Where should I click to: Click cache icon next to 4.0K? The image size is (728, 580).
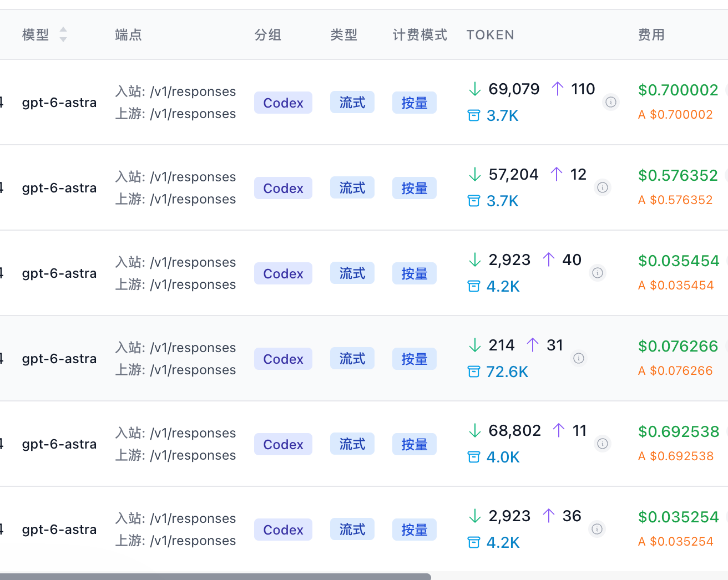pos(474,457)
